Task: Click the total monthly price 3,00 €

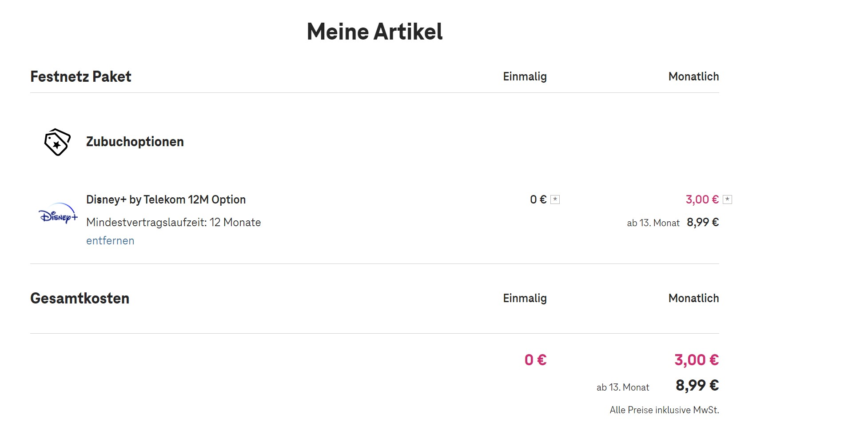Action: pyautogui.click(x=697, y=360)
